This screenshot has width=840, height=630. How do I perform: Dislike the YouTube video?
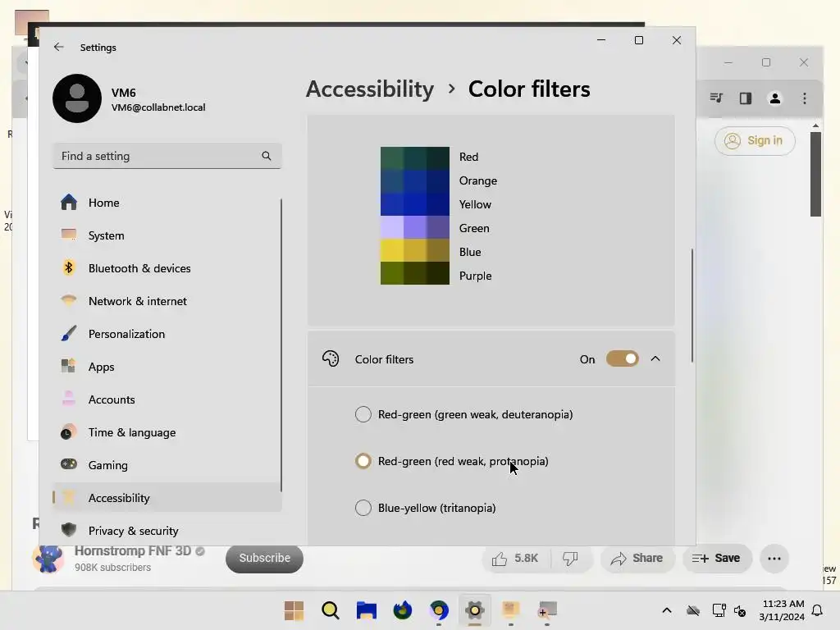click(x=571, y=559)
